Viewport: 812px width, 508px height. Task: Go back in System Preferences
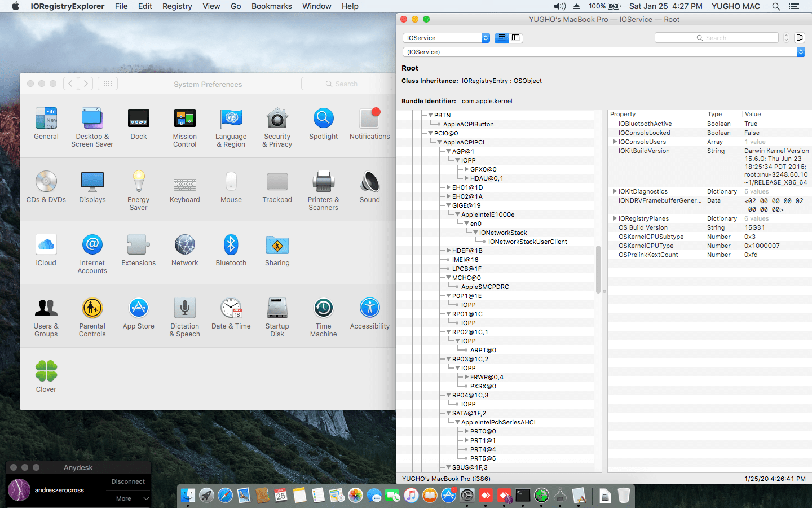[x=70, y=84]
